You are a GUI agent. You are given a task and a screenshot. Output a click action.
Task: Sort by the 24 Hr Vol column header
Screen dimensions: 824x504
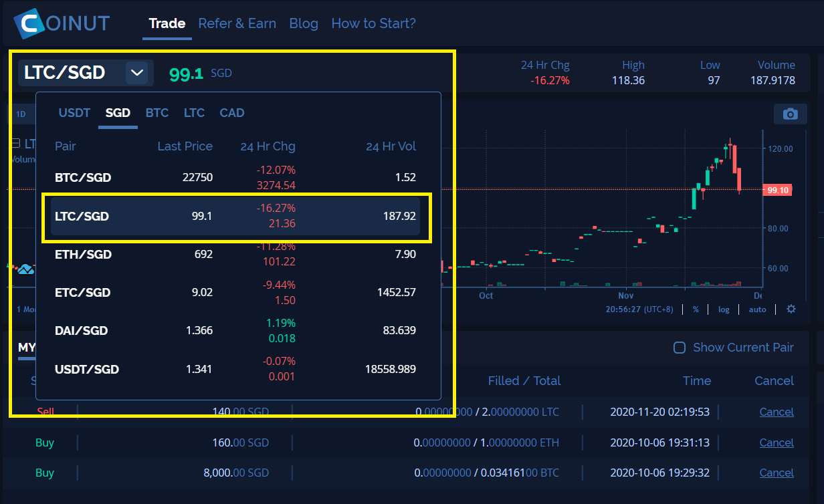[391, 146]
